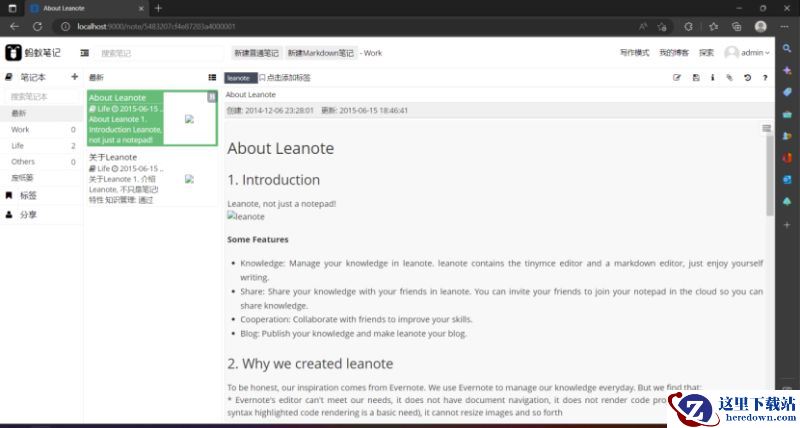Click the edit note pencil icon
800x428 pixels.
pyautogui.click(x=677, y=78)
